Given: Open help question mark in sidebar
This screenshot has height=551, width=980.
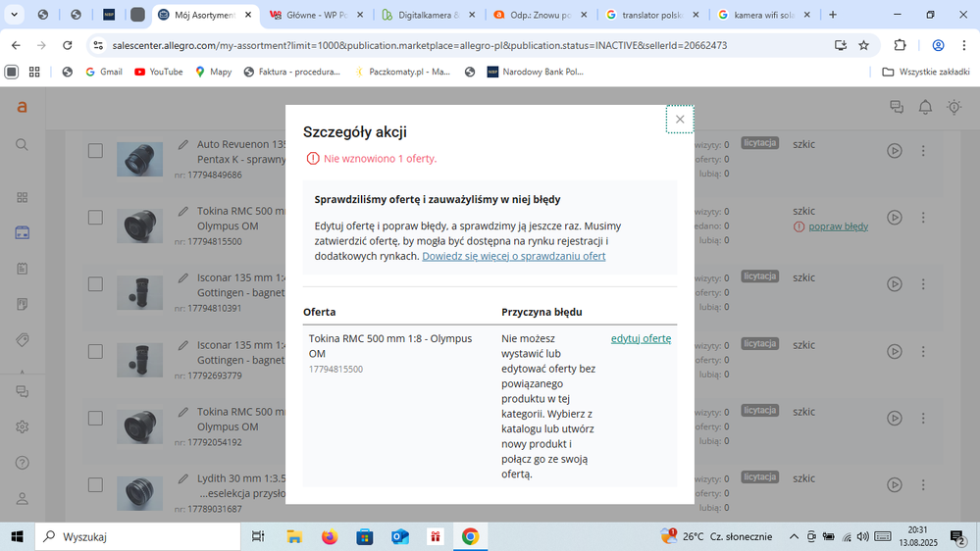Looking at the screenshot, I should click(22, 463).
